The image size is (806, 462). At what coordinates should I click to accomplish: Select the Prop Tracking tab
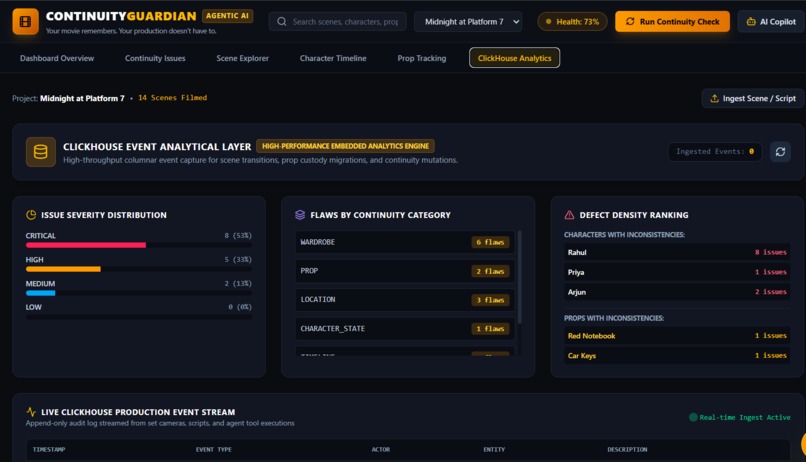(422, 58)
